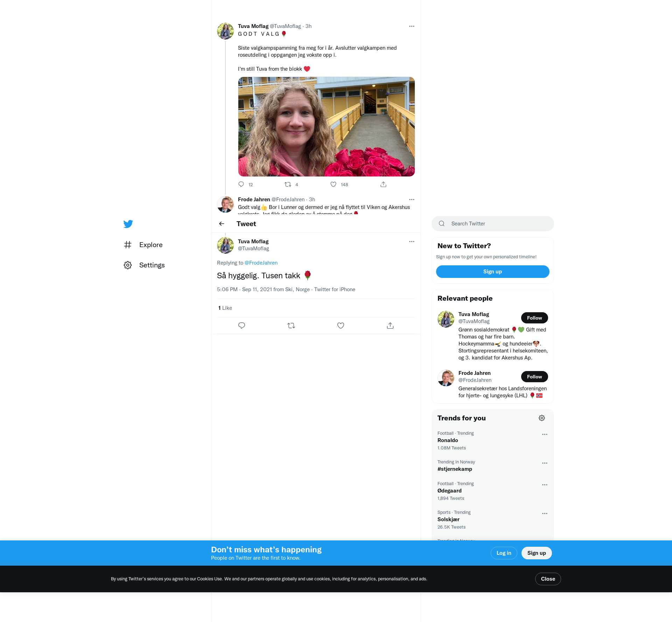Click Frode Jahren's avatar in the reply thread
The image size is (672, 622).
pyautogui.click(x=225, y=204)
